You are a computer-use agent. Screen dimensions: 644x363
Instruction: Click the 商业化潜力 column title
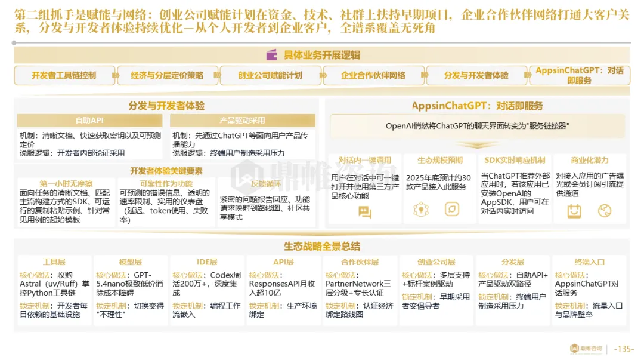[589, 161]
